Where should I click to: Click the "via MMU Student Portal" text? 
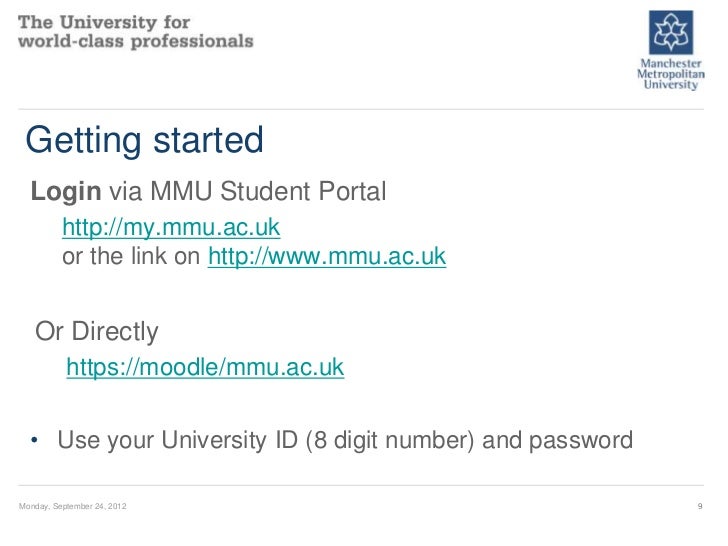tap(246, 191)
